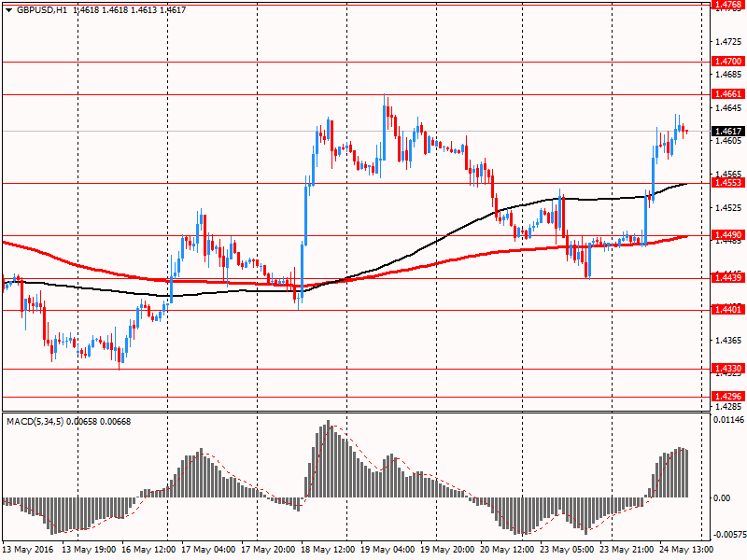This screenshot has width=747, height=560.
Task: Click the MACD 0.00 scale value
Action: pyautogui.click(x=722, y=498)
